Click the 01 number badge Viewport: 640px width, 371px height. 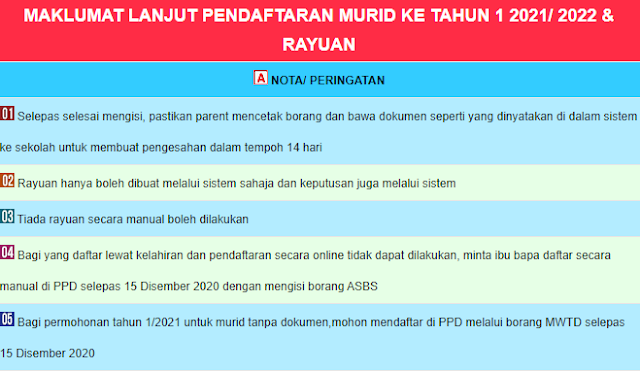7,113
